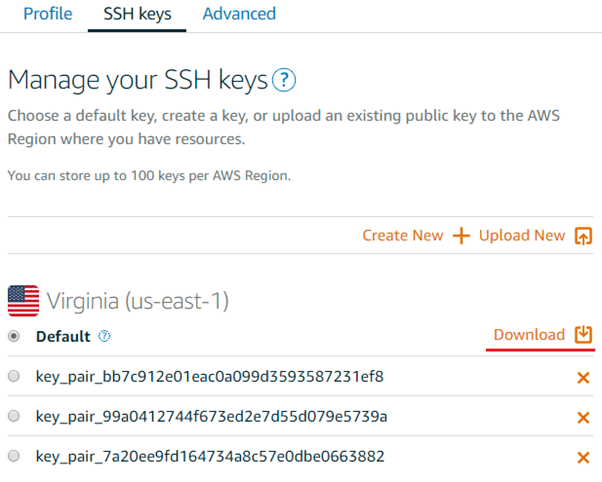Viewport: 602px width, 482px height.
Task: Click the upload arrow icon beside Upload New
Action: point(583,236)
